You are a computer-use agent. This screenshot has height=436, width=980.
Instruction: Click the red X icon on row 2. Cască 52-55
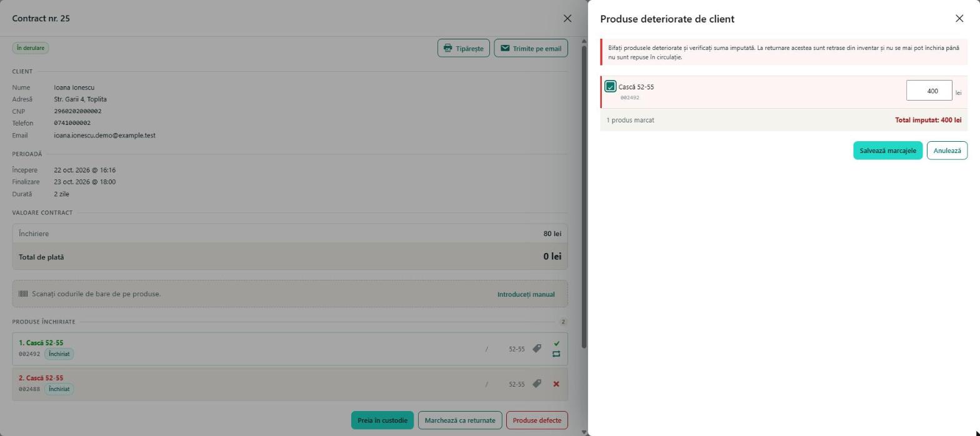pos(556,384)
